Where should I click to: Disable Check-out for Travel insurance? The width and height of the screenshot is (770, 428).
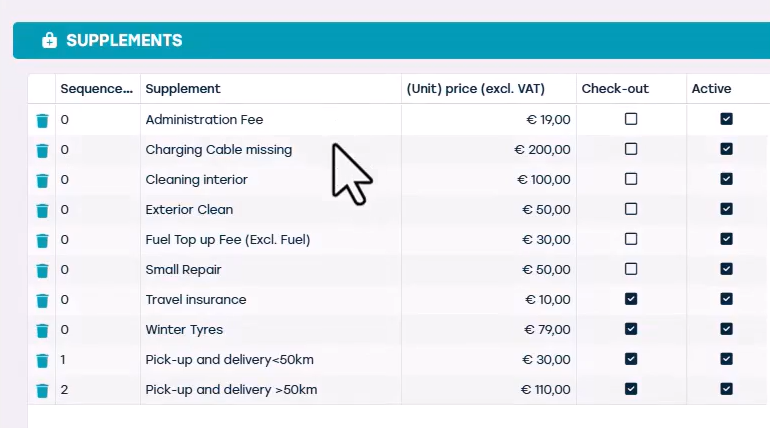(x=631, y=299)
